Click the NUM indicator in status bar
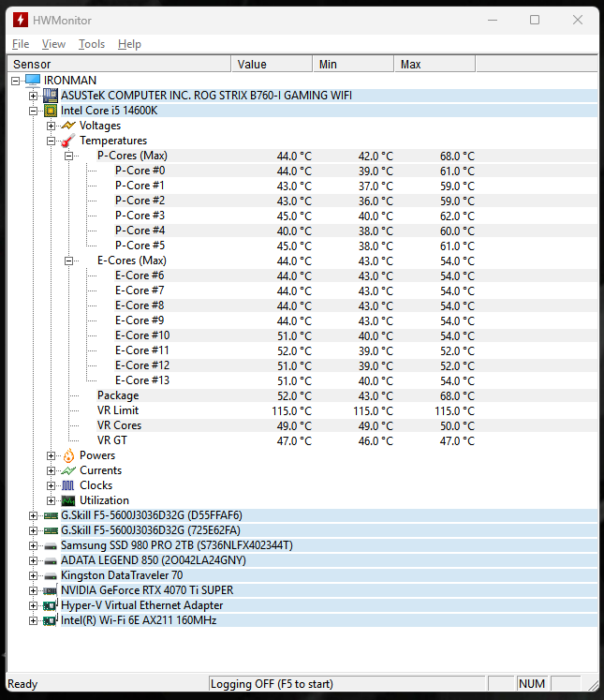 pyautogui.click(x=532, y=684)
